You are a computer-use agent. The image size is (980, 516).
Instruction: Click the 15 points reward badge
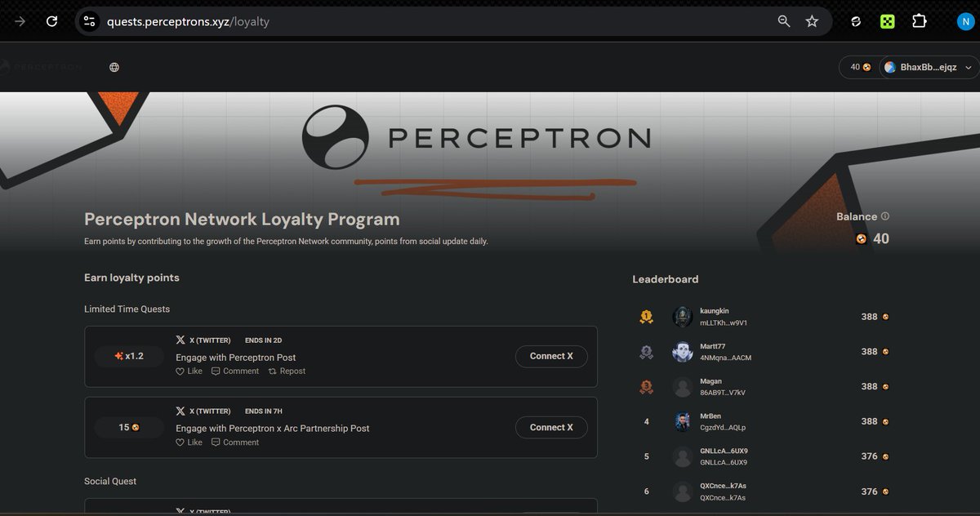point(129,427)
